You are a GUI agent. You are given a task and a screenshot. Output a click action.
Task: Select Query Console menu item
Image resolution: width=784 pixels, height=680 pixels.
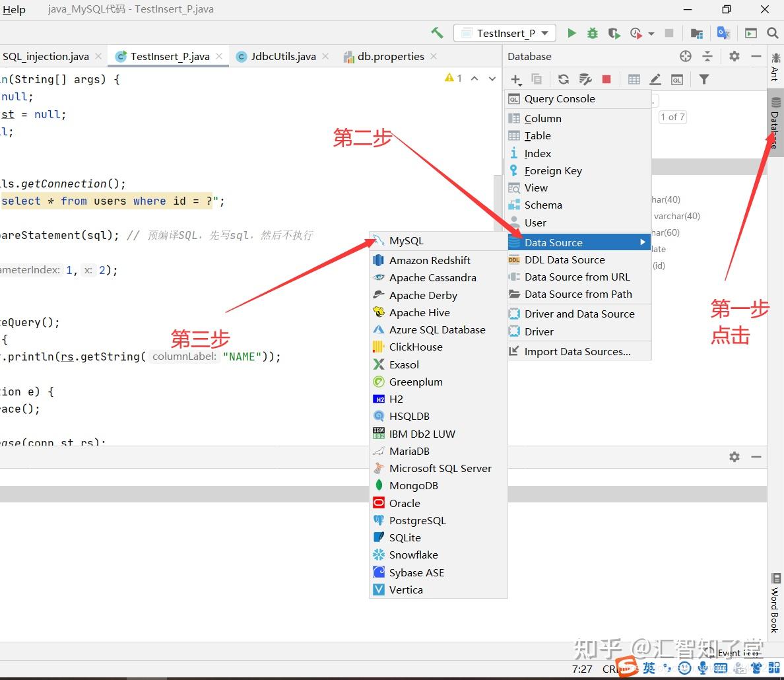[579, 99]
